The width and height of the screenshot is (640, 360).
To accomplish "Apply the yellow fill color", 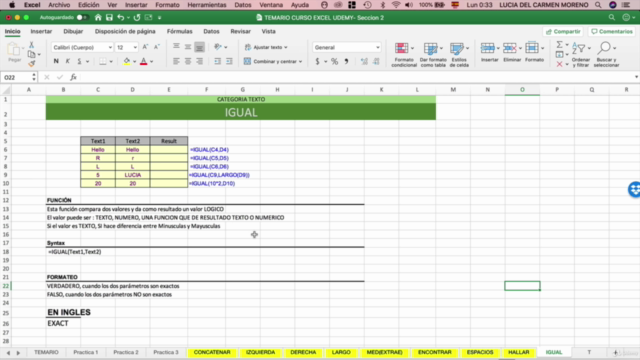I will (127, 61).
